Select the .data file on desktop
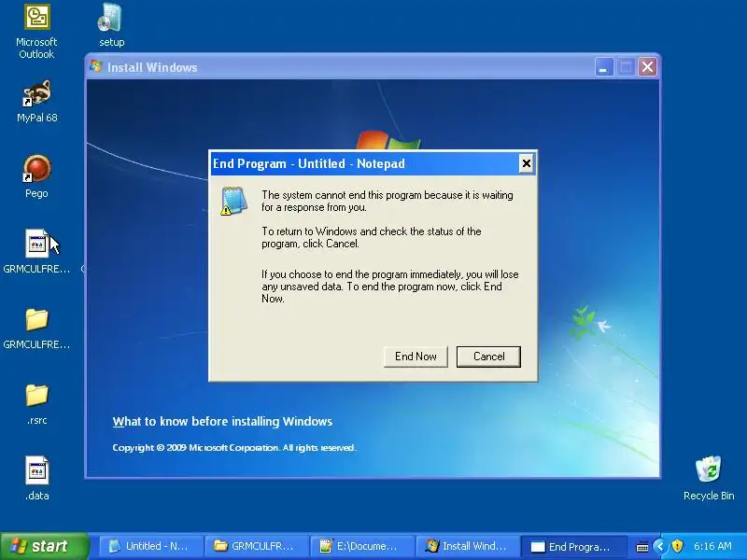The width and height of the screenshot is (747, 560). point(36,479)
